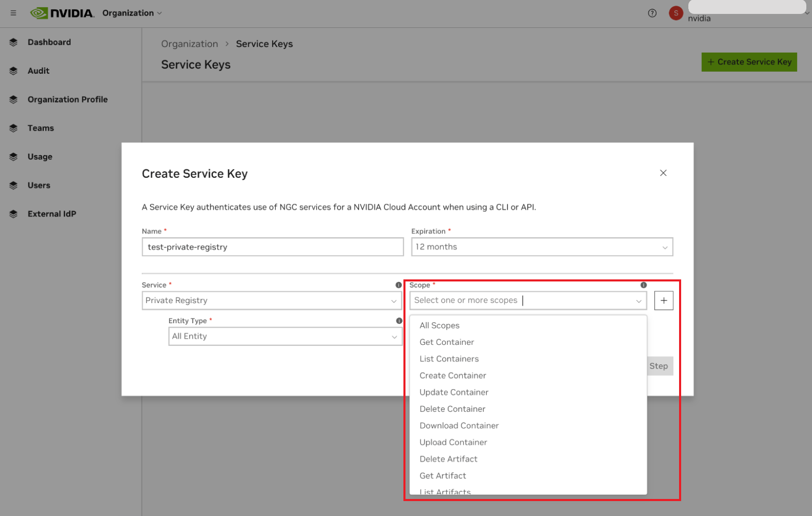
Task: Open the Usage page link
Action: point(40,157)
